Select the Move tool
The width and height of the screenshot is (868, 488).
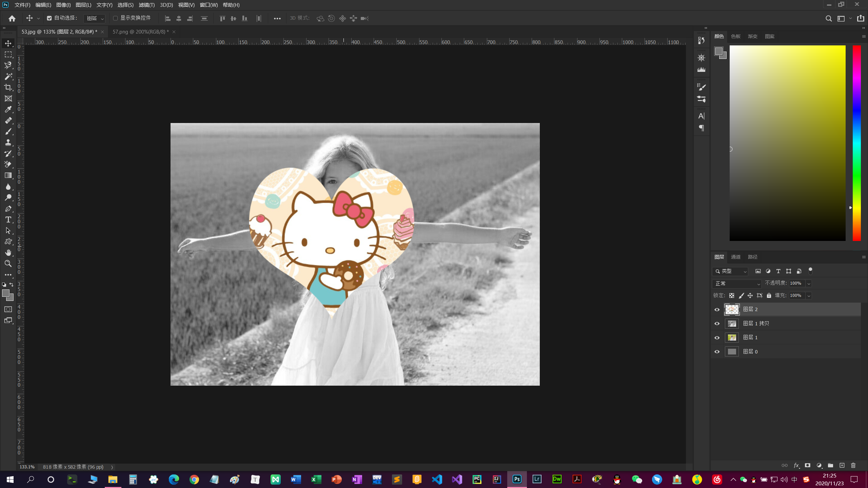point(8,43)
